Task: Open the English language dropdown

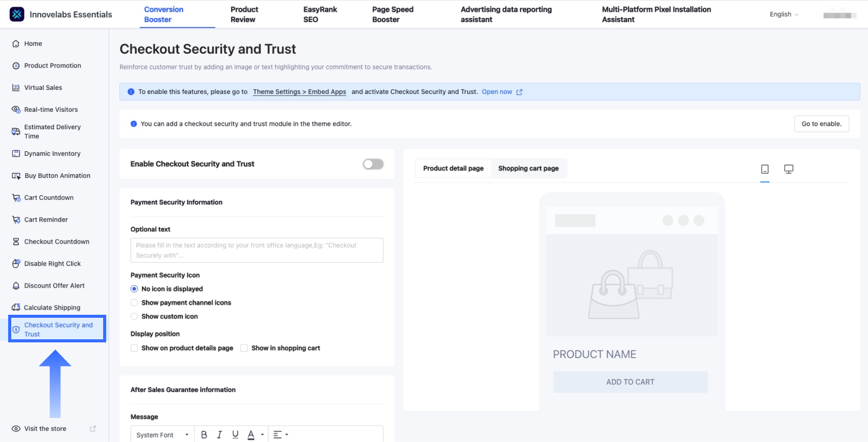Action: [784, 14]
